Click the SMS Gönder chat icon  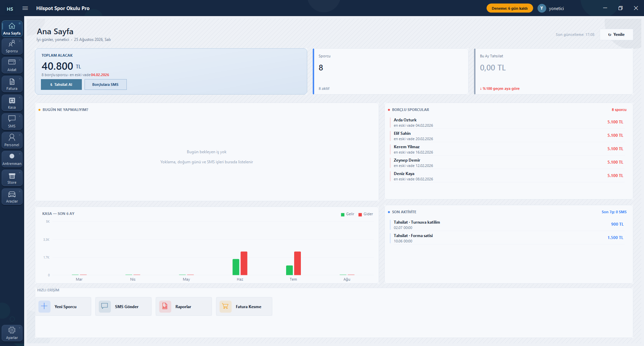pos(105,306)
